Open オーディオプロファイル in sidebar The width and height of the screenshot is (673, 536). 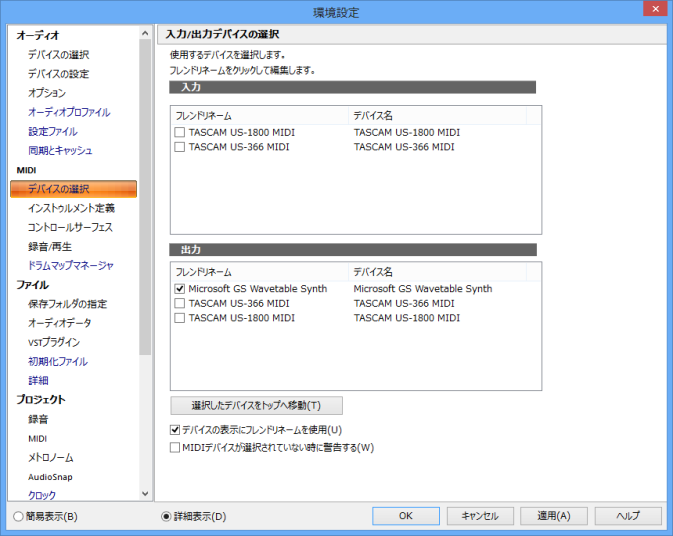(69, 112)
